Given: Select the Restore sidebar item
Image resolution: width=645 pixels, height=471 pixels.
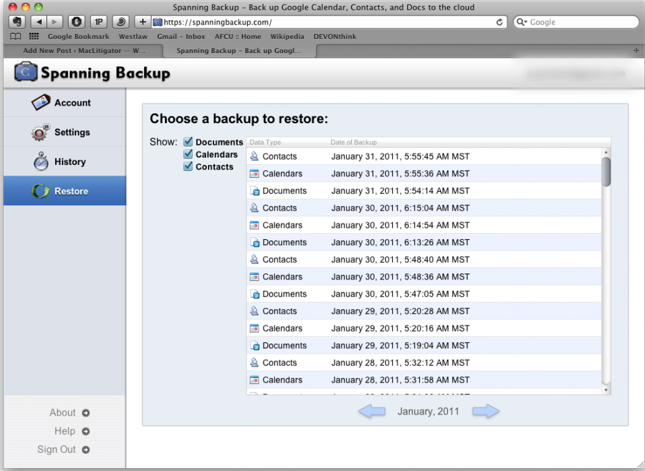Looking at the screenshot, I should pyautogui.click(x=64, y=191).
